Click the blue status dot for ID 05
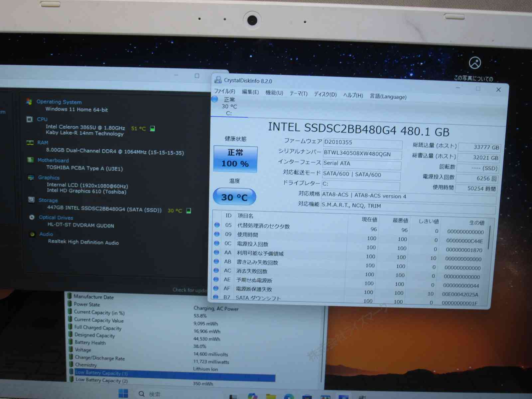This screenshot has height=399, width=532. coord(217,225)
